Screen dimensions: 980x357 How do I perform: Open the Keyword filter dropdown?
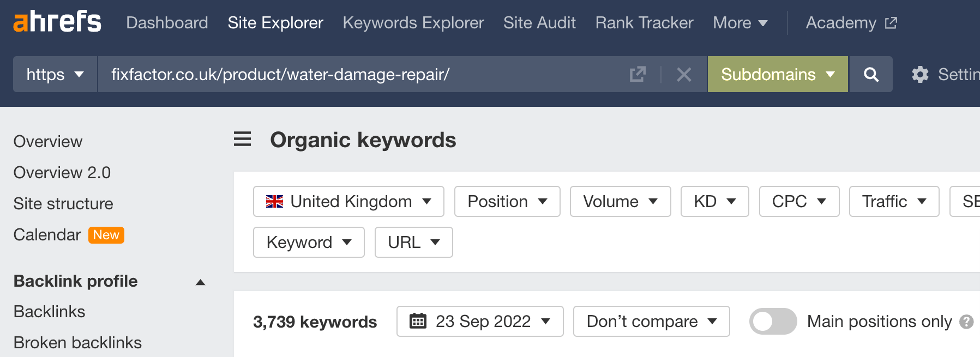[309, 242]
